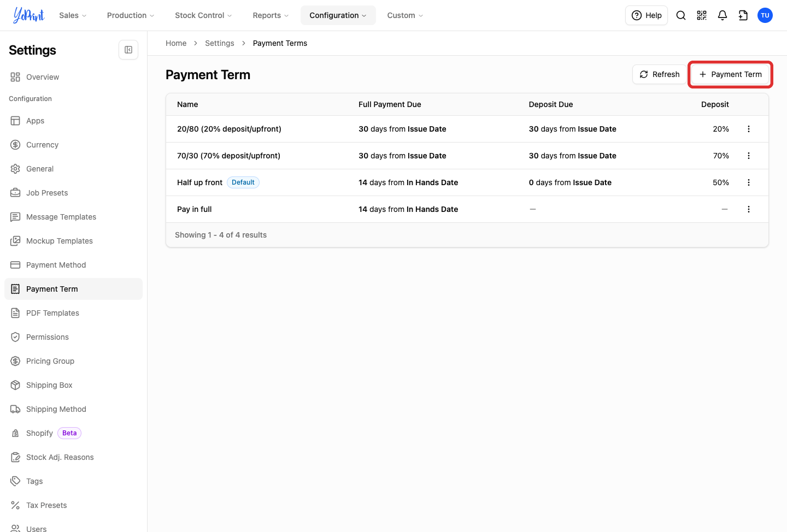Click the General gear icon
Viewport: 787px width, 532px height.
tap(15, 169)
